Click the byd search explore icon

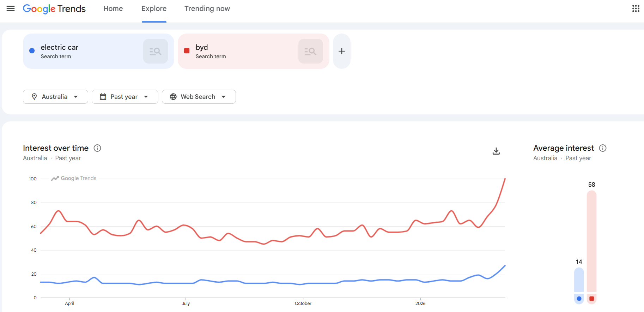(310, 51)
